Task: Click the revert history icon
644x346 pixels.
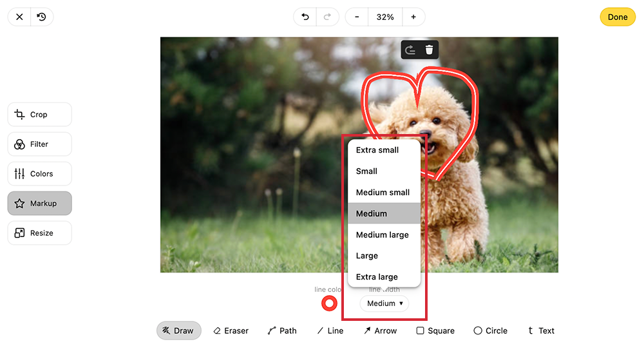Action: 41,17
